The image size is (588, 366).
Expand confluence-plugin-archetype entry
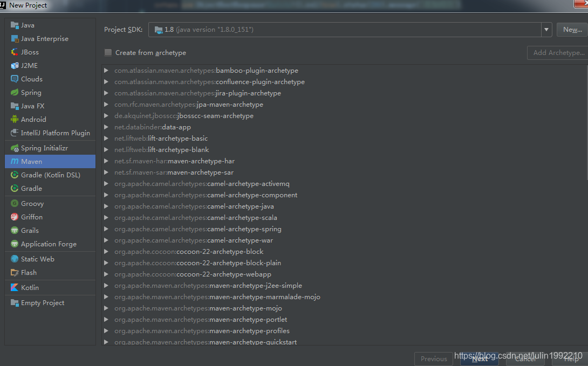(106, 82)
